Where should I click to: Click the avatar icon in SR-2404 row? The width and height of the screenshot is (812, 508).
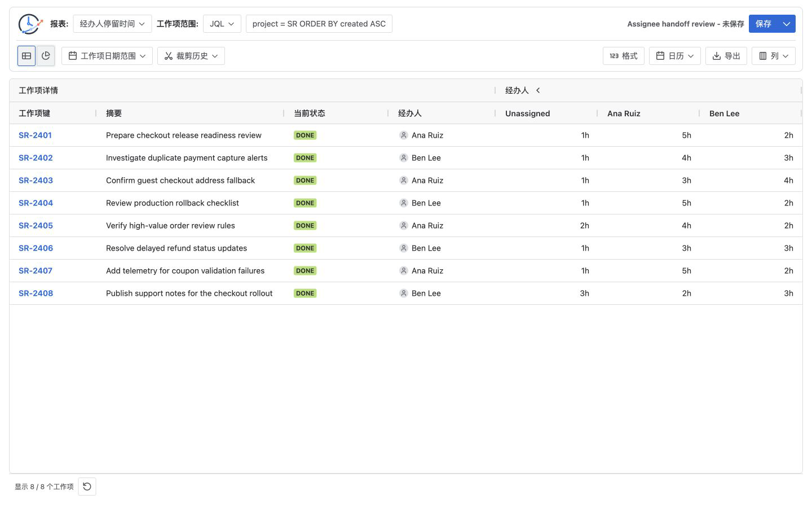404,203
